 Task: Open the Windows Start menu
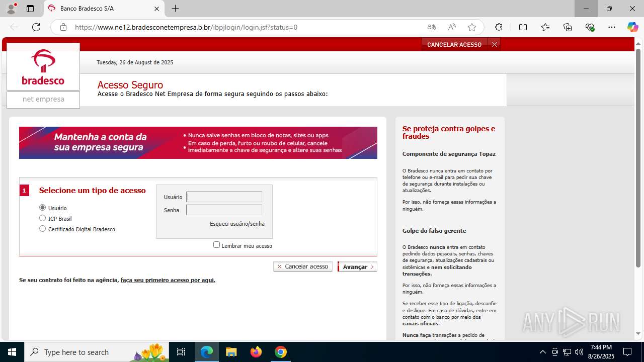12,352
